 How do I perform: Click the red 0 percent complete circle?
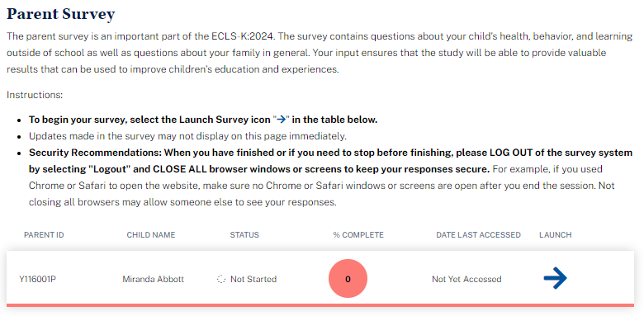tap(348, 279)
